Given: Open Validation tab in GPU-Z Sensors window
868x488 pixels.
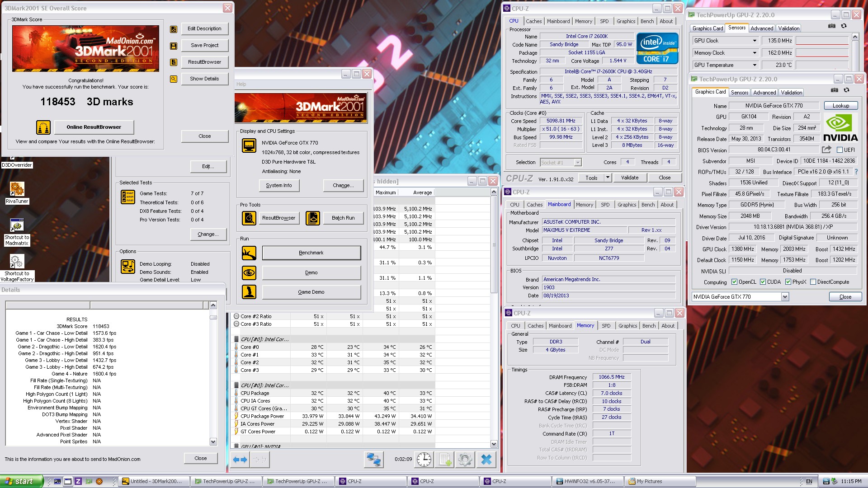Looking at the screenshot, I should tap(788, 28).
